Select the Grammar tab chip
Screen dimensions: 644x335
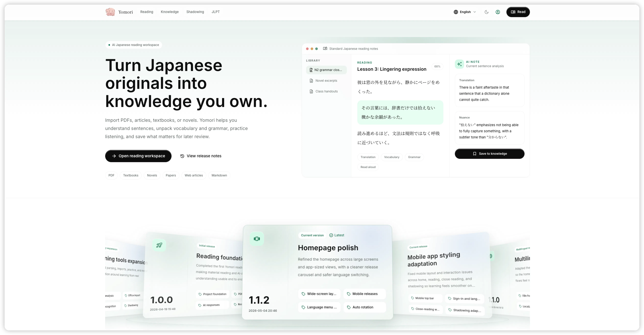pyautogui.click(x=414, y=157)
